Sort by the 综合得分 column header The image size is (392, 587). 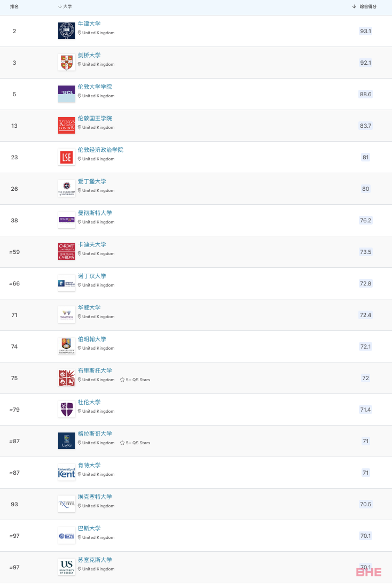[x=365, y=7]
